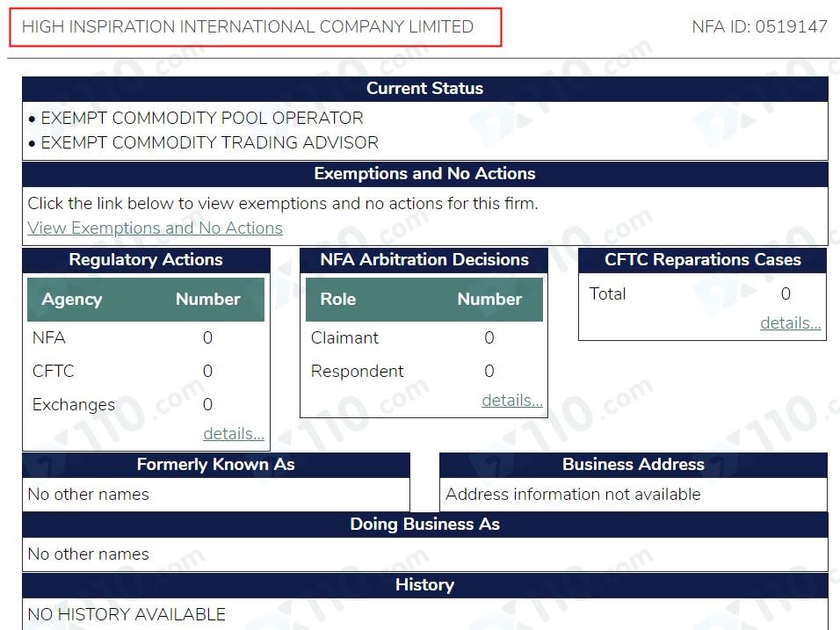Select the CFTC row in Regulatory Actions
Viewport: 840px width, 630px height.
(146, 372)
